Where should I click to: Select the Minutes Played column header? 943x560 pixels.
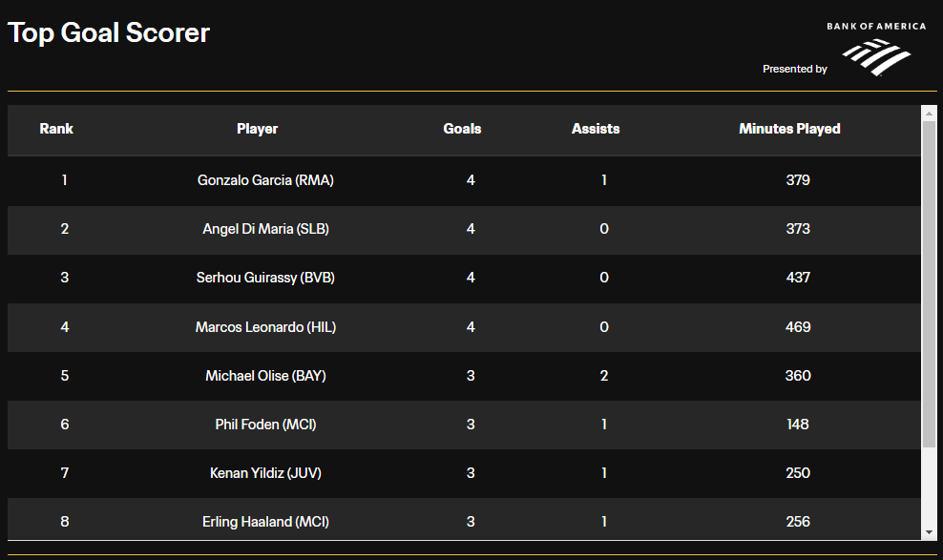[789, 129]
